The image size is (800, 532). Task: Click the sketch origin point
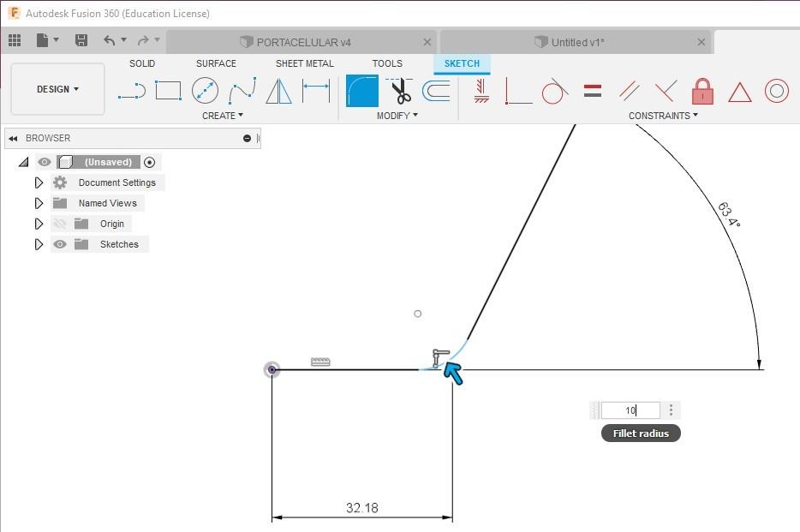pyautogui.click(x=272, y=369)
